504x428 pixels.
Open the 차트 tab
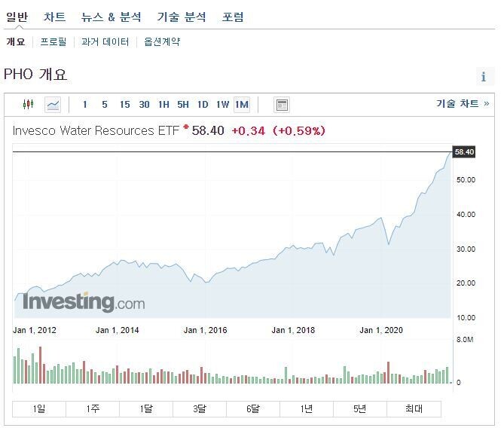(x=54, y=17)
